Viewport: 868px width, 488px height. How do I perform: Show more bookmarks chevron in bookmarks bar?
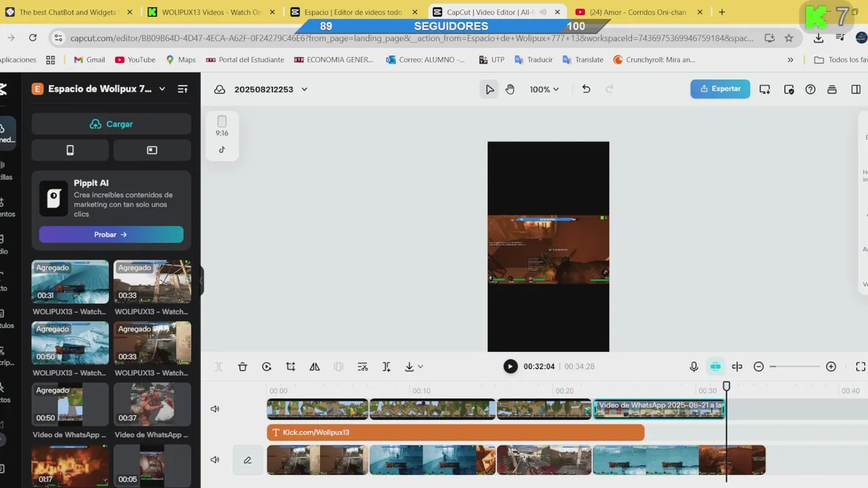(790, 60)
